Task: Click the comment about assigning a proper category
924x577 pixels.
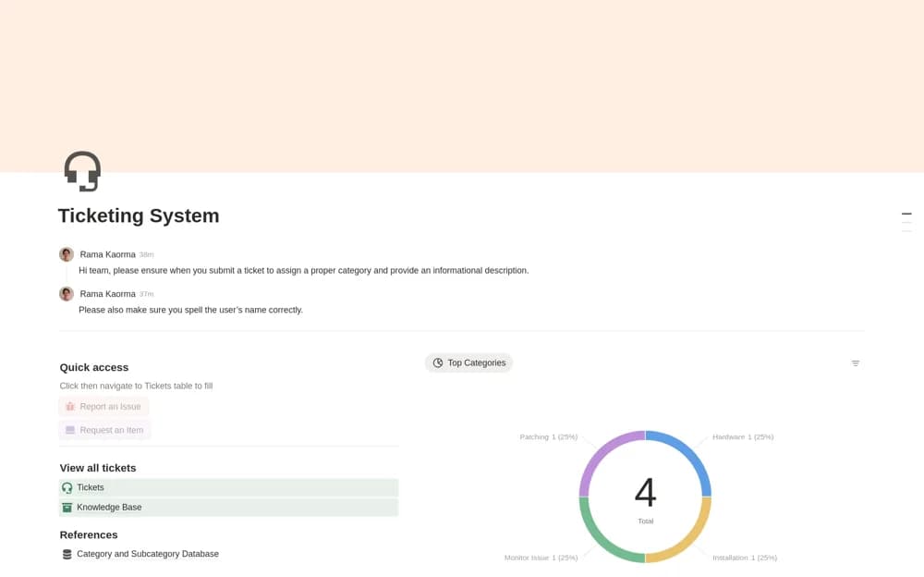Action: click(303, 270)
